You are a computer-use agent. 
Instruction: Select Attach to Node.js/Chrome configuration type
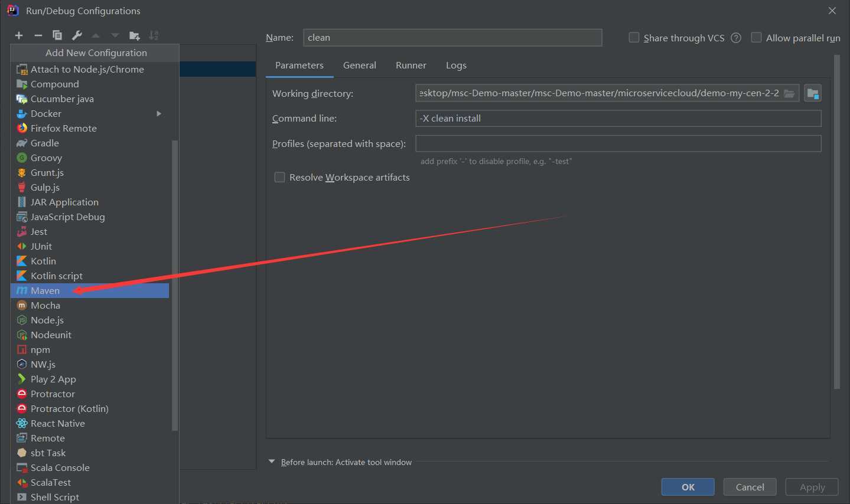(x=90, y=69)
